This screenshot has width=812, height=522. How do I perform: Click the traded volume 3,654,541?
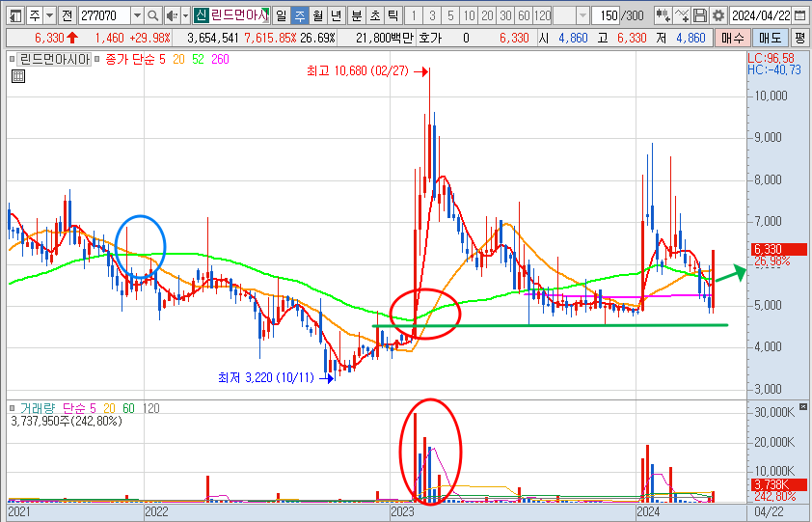(213, 38)
